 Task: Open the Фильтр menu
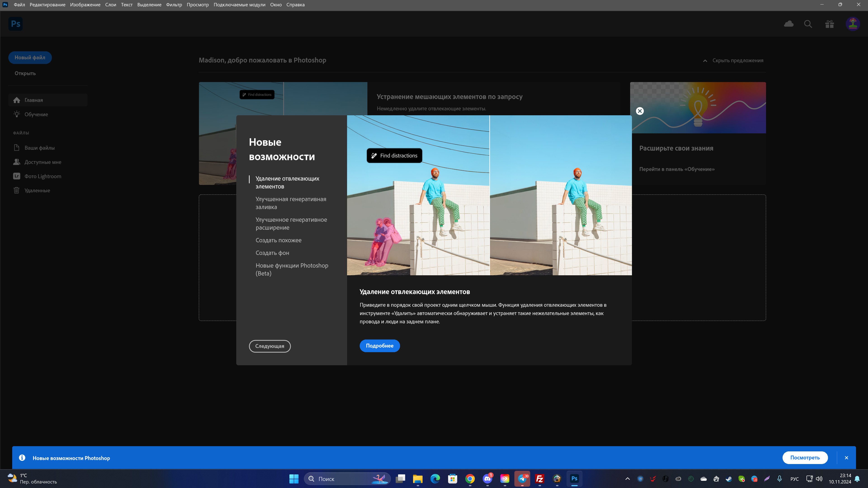[x=174, y=5]
